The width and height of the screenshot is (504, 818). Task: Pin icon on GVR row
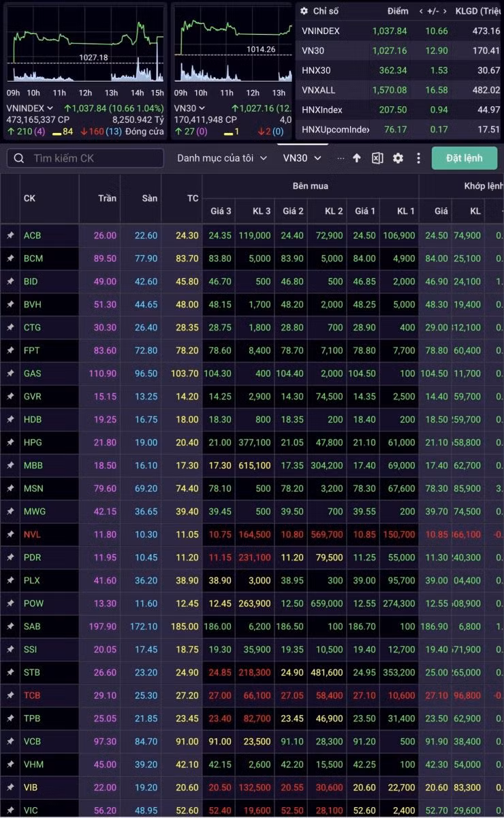pyautogui.click(x=10, y=397)
